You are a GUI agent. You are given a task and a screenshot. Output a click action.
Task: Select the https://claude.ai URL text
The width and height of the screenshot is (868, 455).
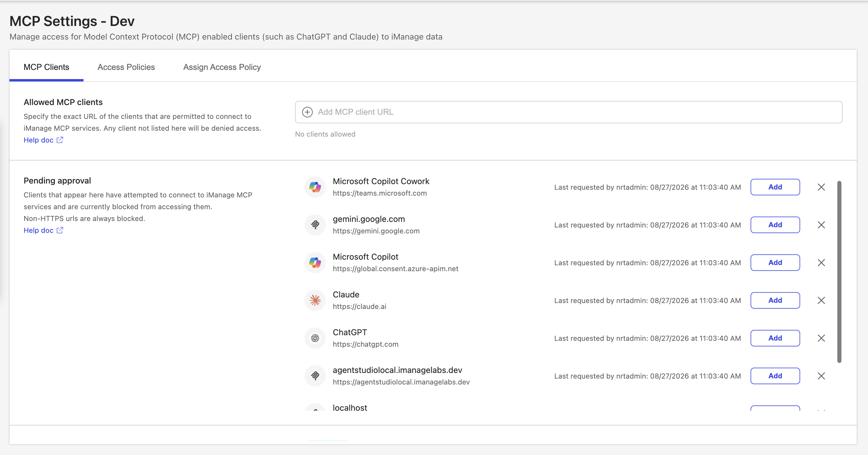[360, 306]
